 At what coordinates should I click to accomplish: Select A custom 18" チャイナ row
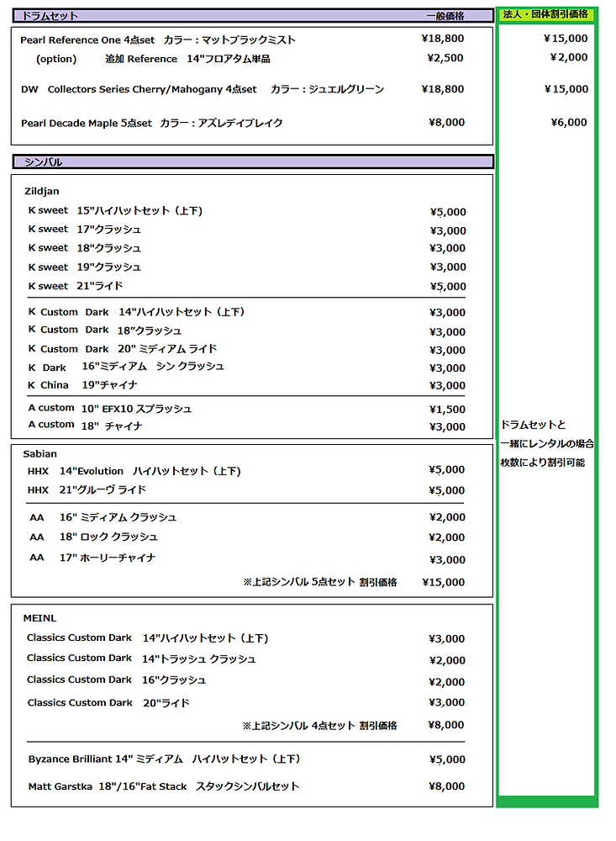coord(85,426)
